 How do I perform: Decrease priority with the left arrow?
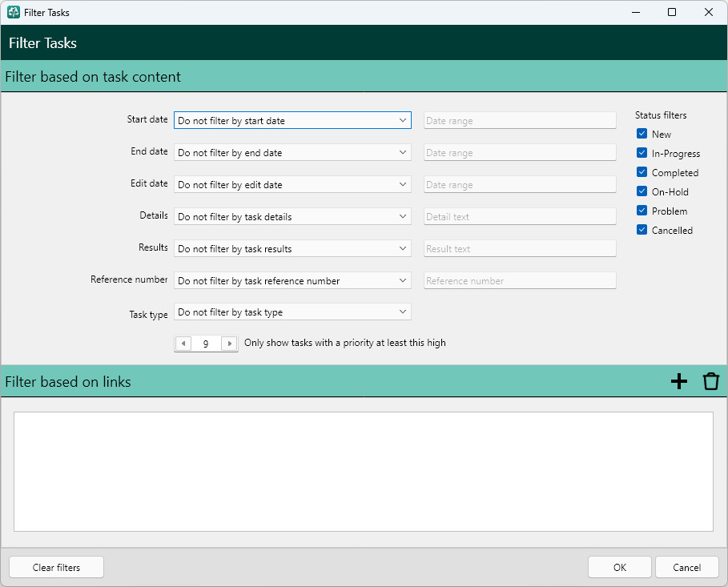(x=183, y=344)
